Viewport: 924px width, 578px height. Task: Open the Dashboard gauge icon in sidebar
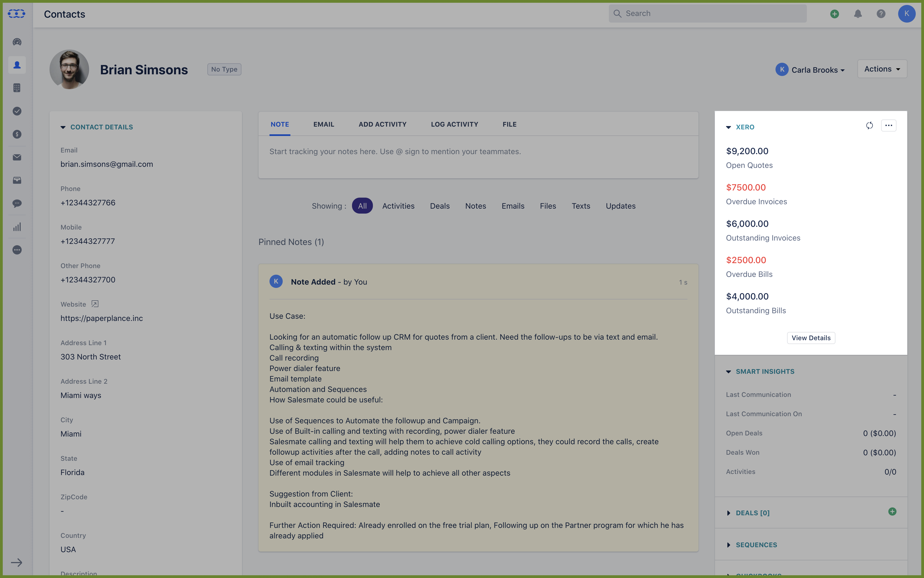tap(17, 42)
